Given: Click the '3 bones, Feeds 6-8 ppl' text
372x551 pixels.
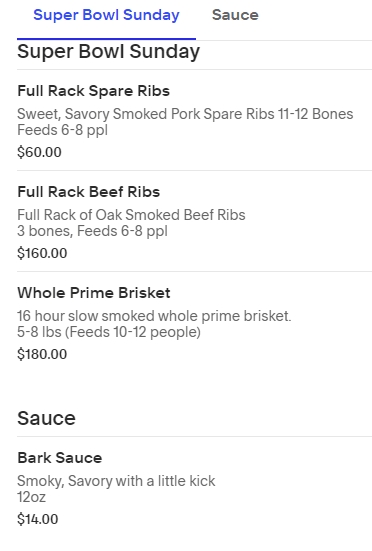Looking at the screenshot, I should tap(92, 231).
